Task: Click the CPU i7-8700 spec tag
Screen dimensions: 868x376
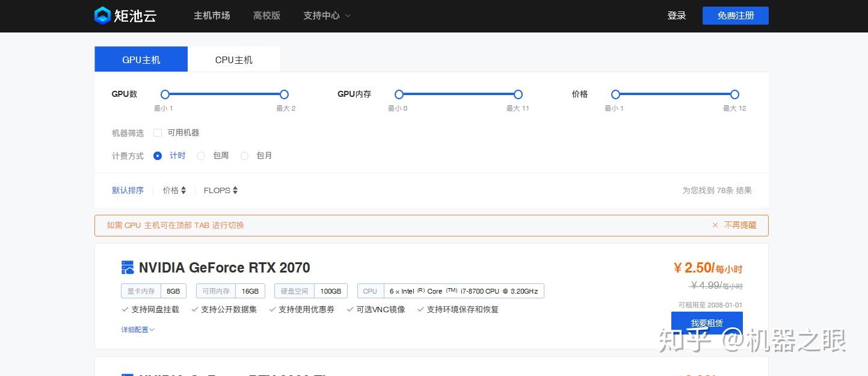Action: pyautogui.click(x=451, y=291)
